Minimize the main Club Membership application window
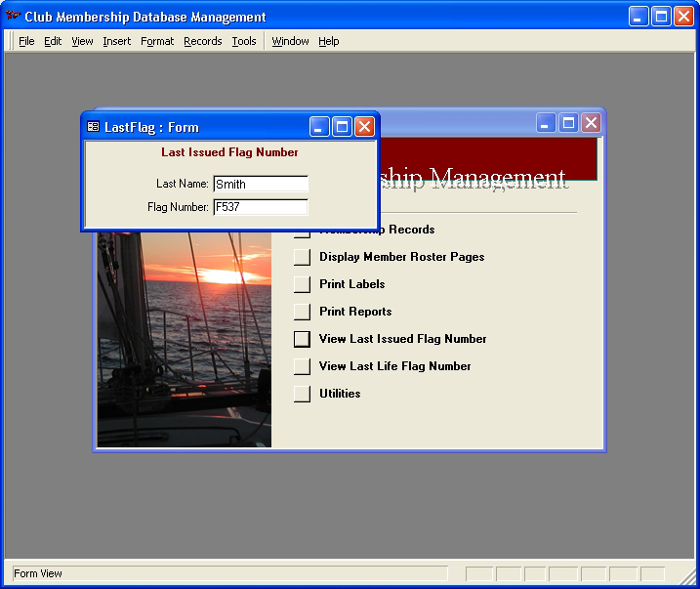Image resolution: width=700 pixels, height=589 pixels. pos(638,17)
